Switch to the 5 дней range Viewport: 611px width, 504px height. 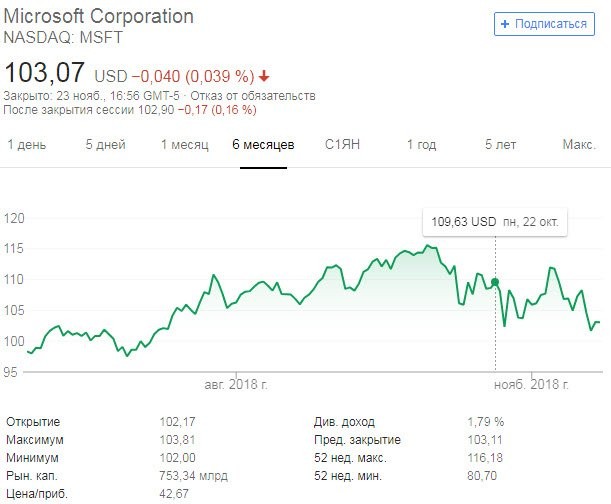coord(105,145)
